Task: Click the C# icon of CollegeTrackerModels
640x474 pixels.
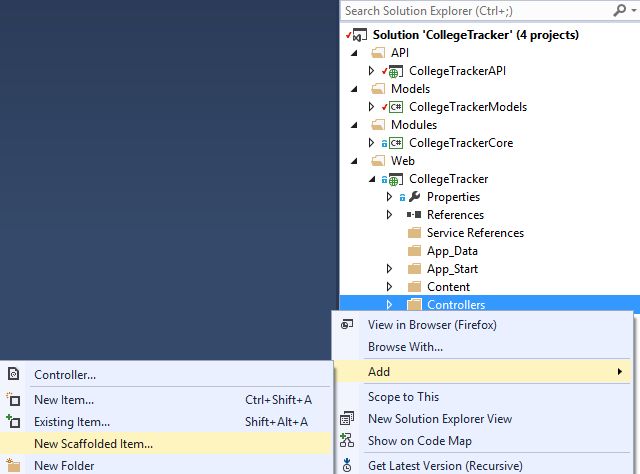Action: pos(396,107)
